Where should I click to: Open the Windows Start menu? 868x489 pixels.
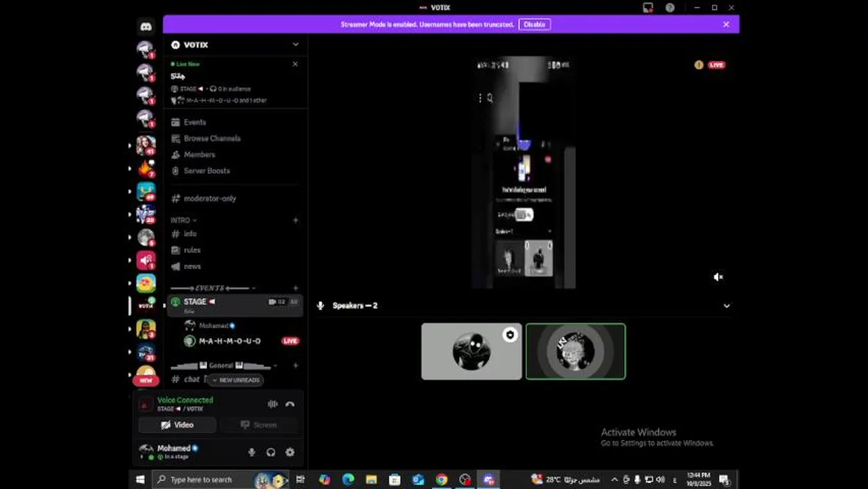click(x=140, y=479)
